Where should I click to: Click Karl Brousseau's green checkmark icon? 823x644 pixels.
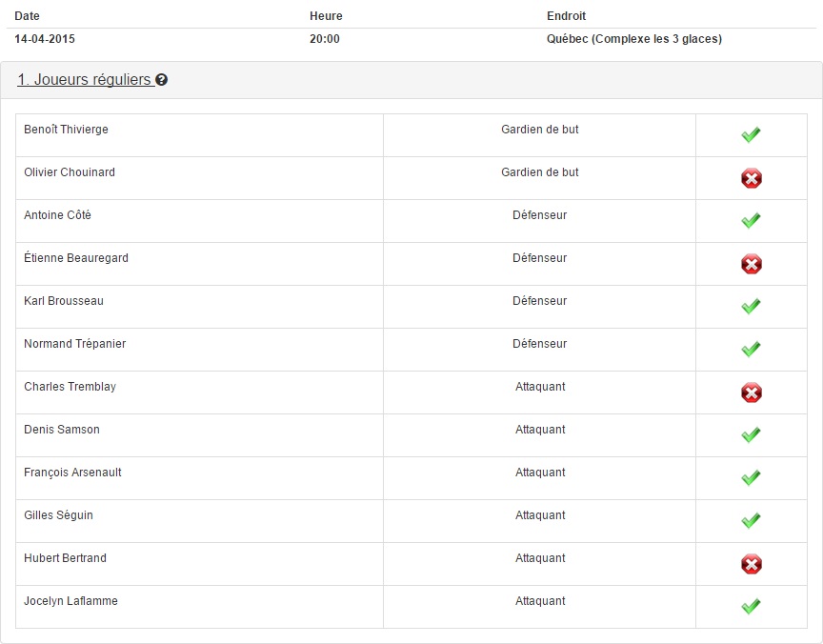pos(752,306)
